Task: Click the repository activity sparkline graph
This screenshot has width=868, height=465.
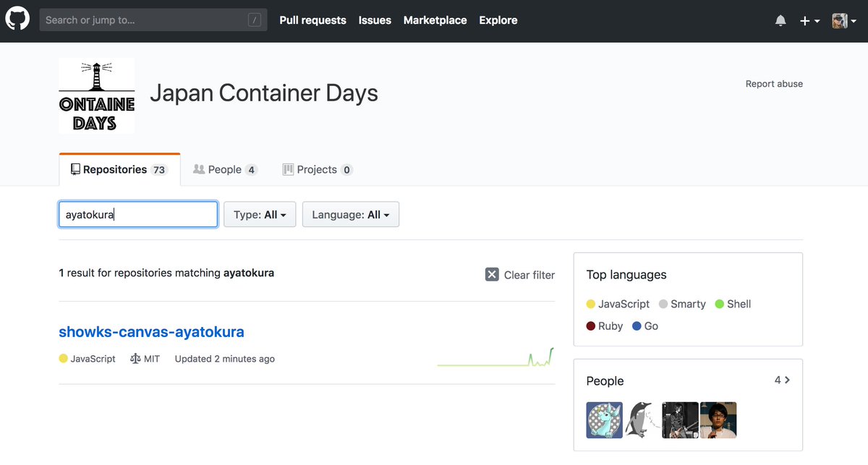Action: (x=495, y=357)
